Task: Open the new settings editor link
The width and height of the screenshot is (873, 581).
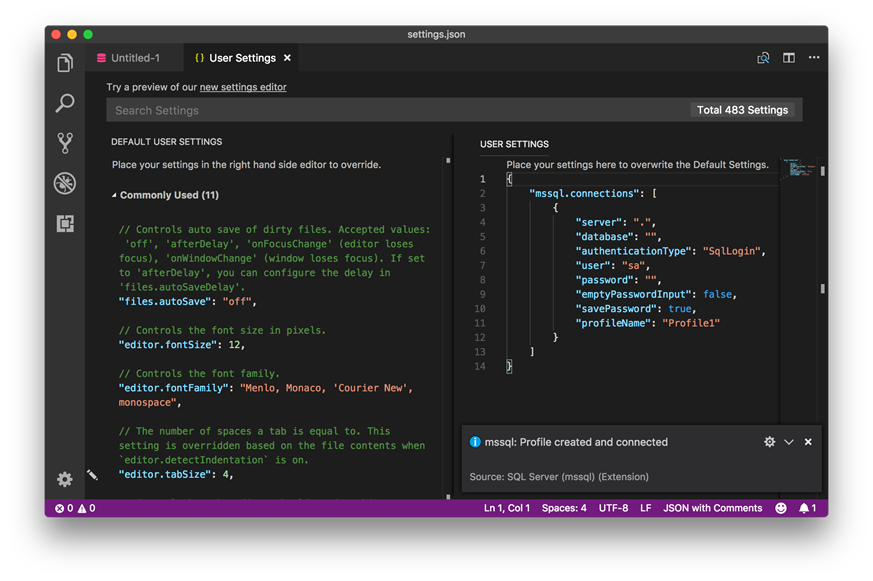Action: tap(243, 87)
